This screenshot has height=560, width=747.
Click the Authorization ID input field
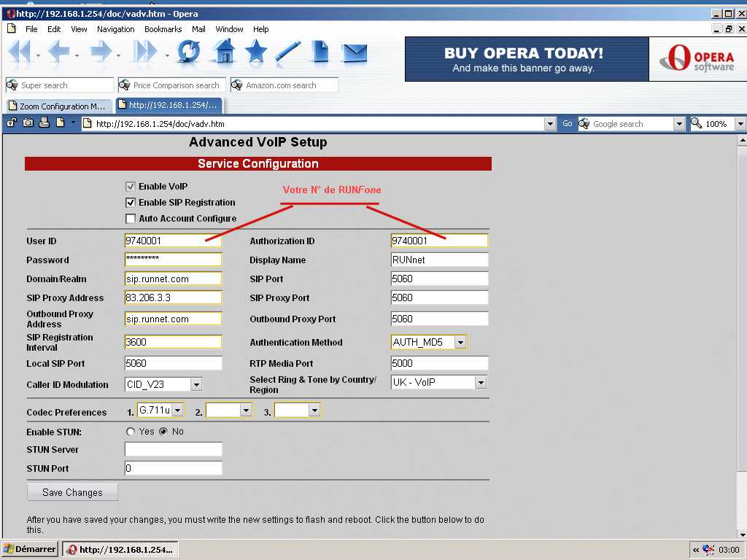pos(439,241)
